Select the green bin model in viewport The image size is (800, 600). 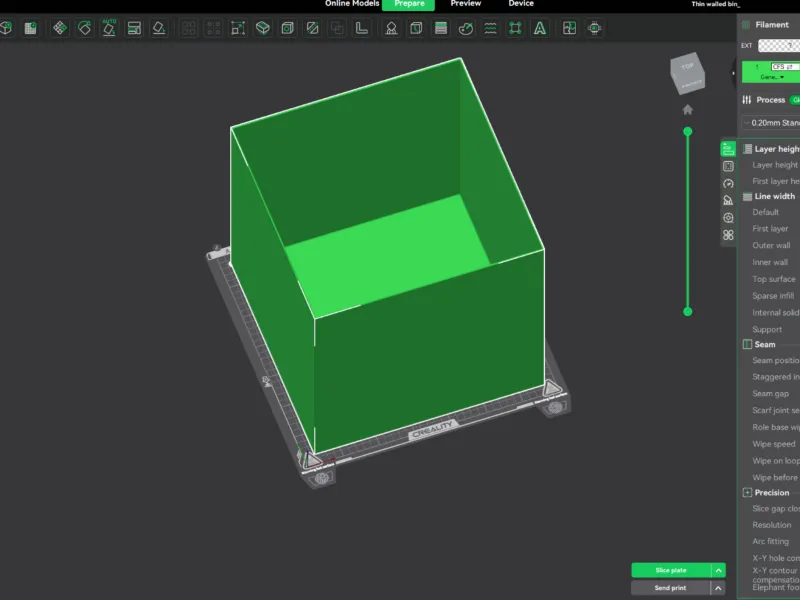click(388, 255)
